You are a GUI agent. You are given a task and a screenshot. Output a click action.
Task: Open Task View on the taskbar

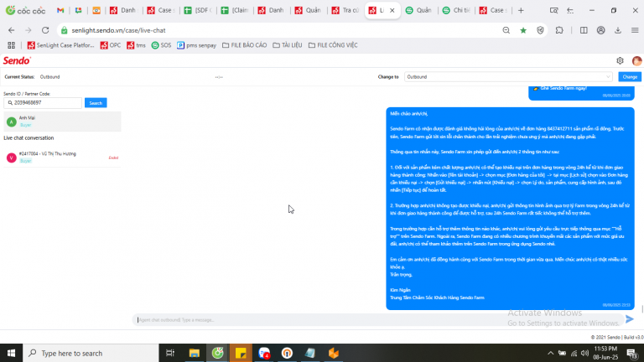click(169, 353)
